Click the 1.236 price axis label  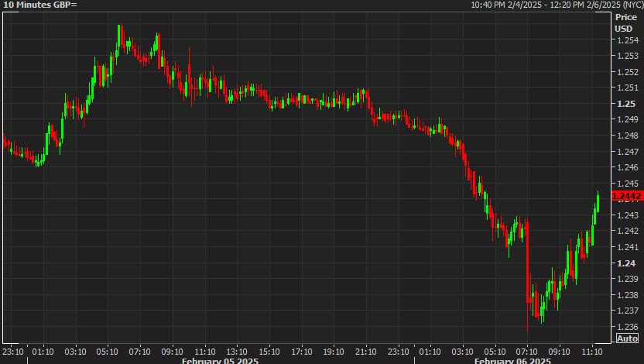(x=628, y=327)
